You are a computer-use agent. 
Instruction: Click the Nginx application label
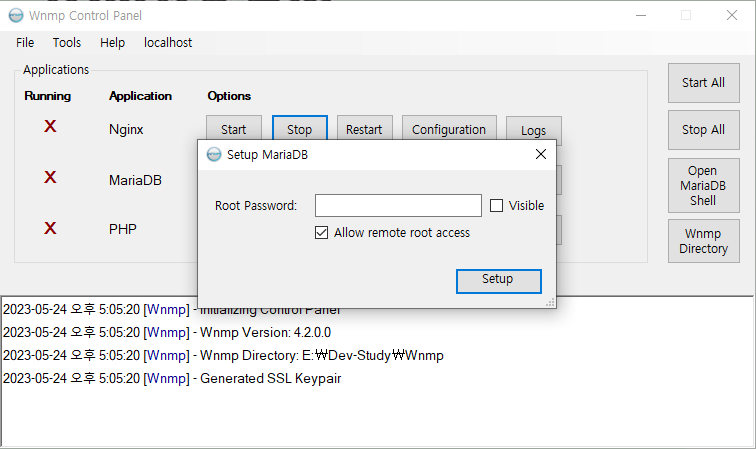[126, 129]
